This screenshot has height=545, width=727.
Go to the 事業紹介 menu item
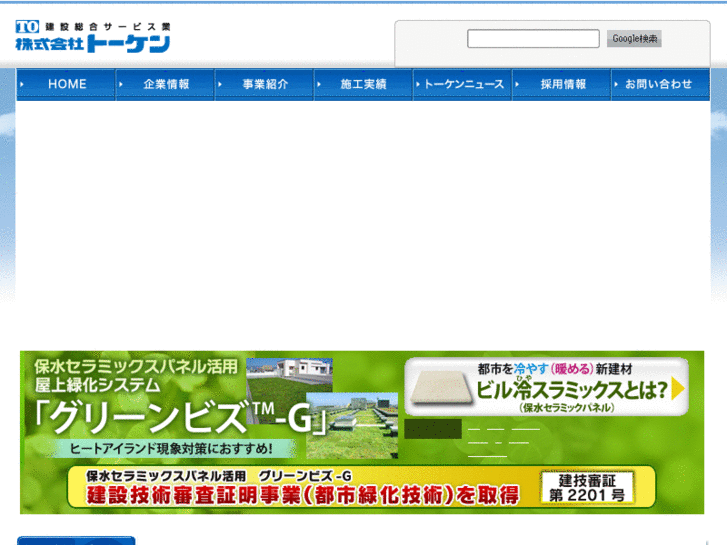click(265, 84)
